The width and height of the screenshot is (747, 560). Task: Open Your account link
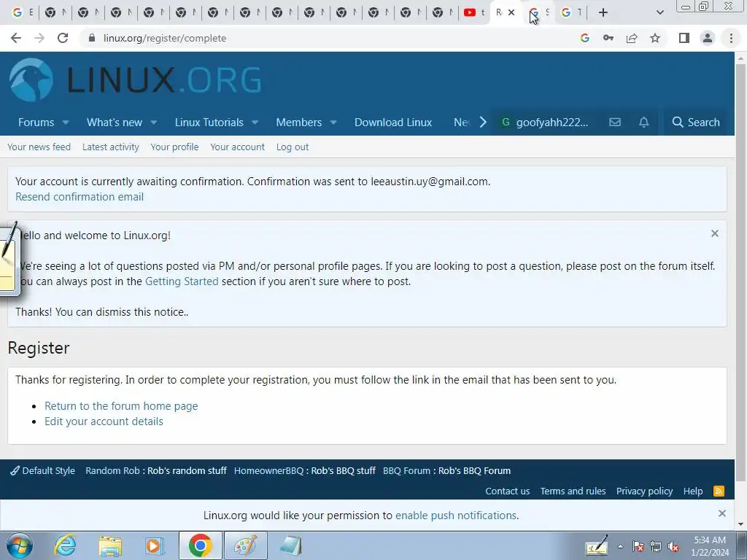point(237,147)
